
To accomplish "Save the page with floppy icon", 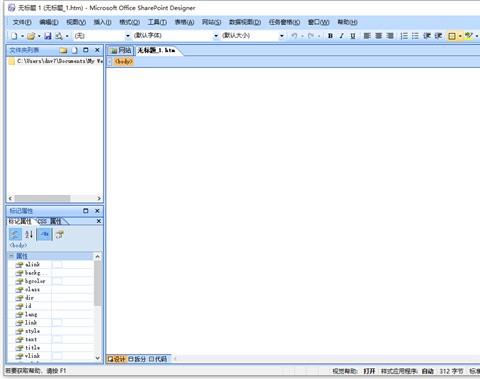I will coord(48,36).
